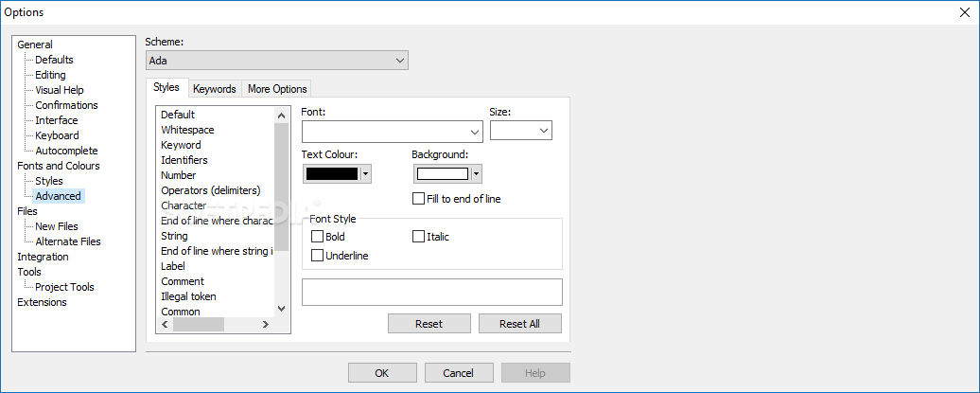Open the Scheme dropdown showing Ada
This screenshot has width=980, height=393.
[x=277, y=61]
